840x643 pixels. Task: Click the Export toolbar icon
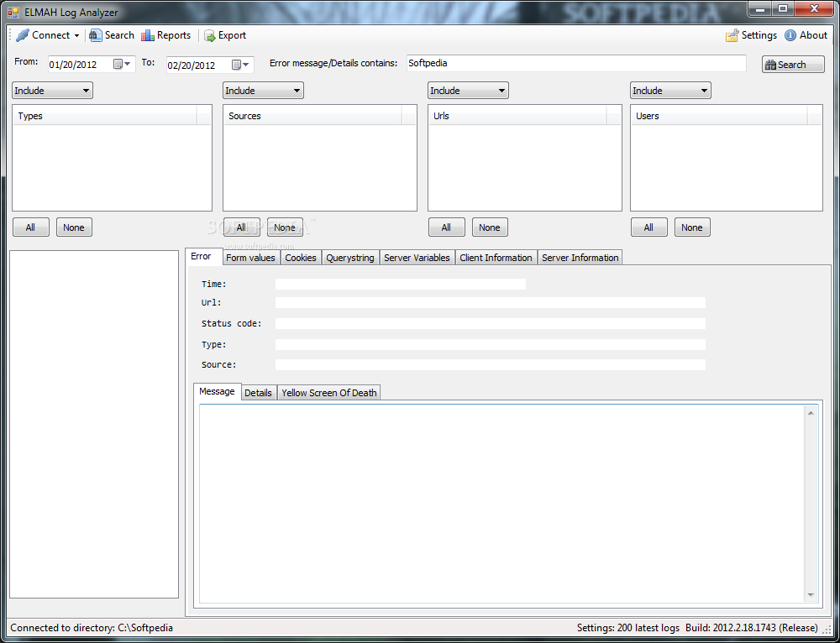click(x=209, y=35)
